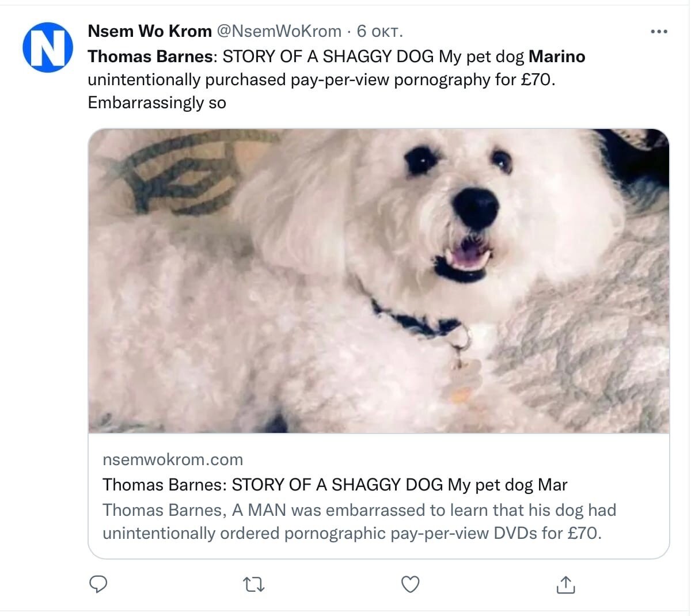Click bold 'Thomas Barnes' in tweet text
Screen dimensions: 691x616
click(x=150, y=56)
